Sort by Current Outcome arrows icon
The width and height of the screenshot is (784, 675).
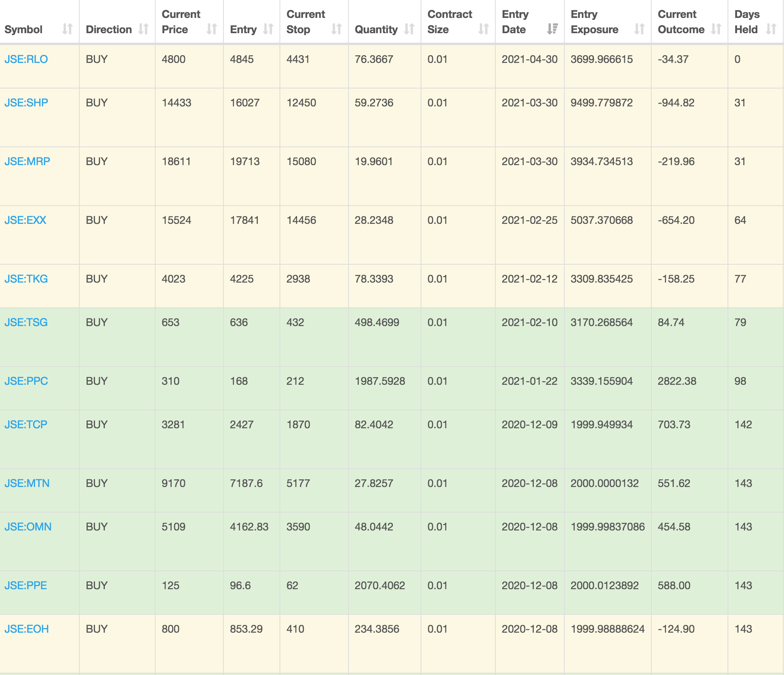tap(716, 29)
